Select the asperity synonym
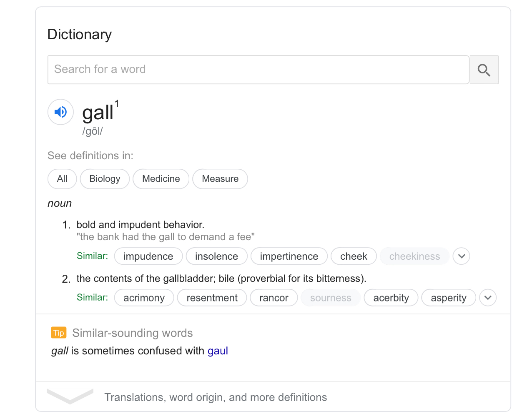The image size is (532, 414). pos(448,298)
